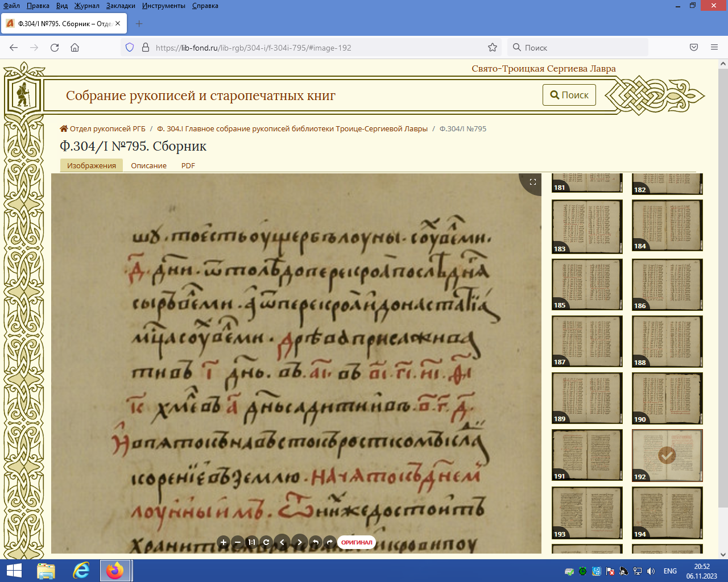Open the Закладки menu
728x582 pixels.
pos(121,6)
